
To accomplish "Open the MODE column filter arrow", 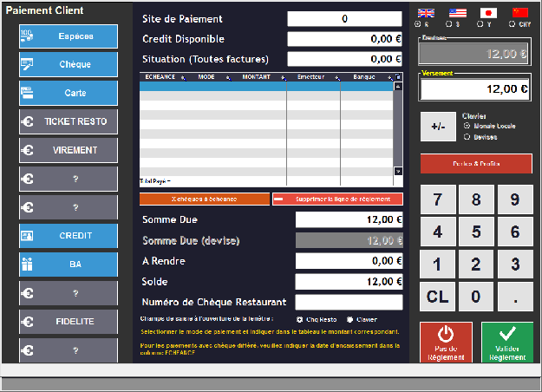I will tap(229, 77).
